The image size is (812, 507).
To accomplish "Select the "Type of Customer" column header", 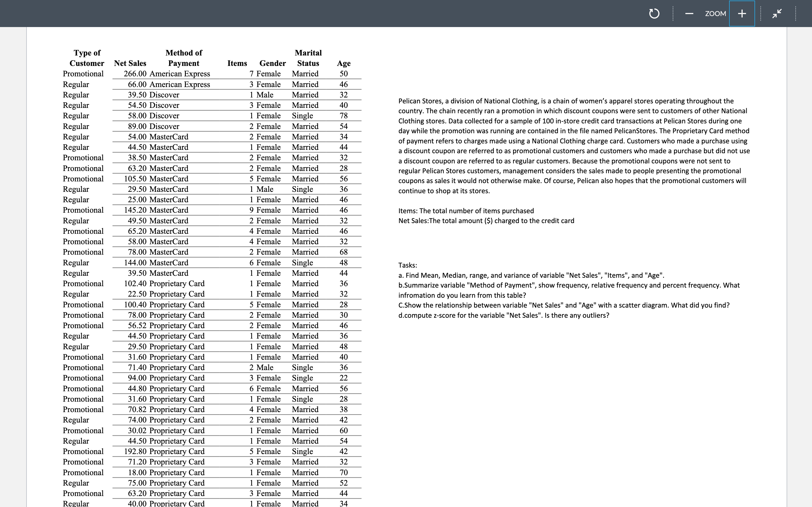I will coord(87,58).
